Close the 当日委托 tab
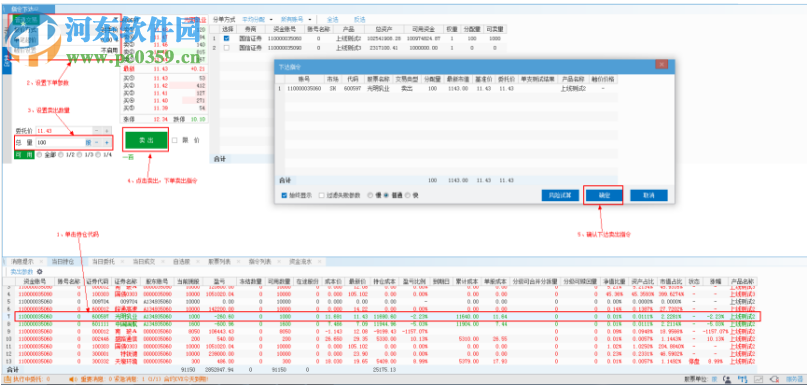 pyautogui.click(x=122, y=262)
